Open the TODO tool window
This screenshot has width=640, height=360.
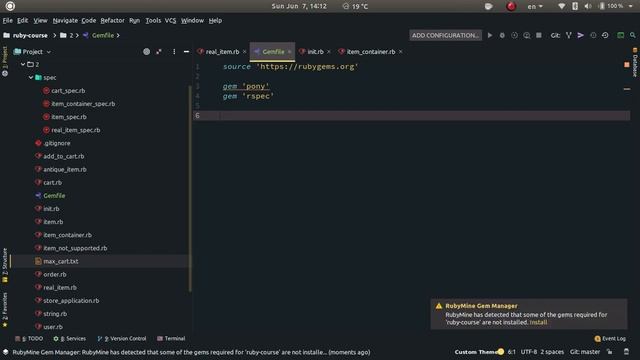(29, 339)
